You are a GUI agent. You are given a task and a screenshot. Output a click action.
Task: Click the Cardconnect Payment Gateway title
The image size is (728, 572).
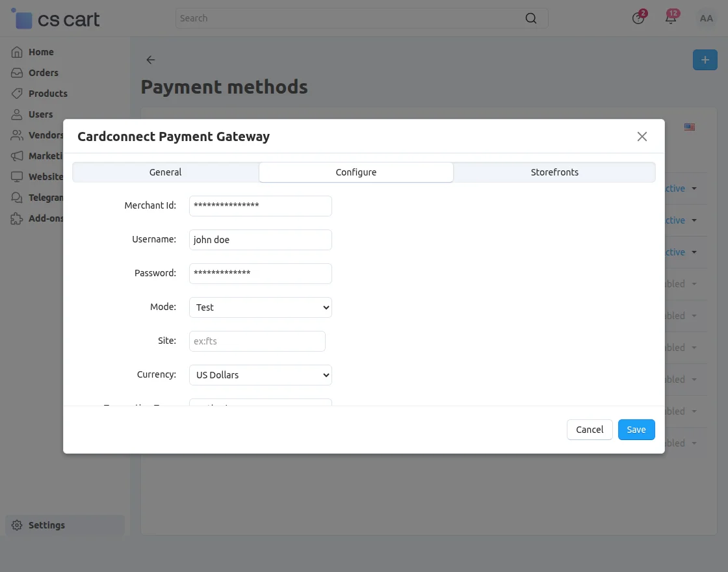174,136
